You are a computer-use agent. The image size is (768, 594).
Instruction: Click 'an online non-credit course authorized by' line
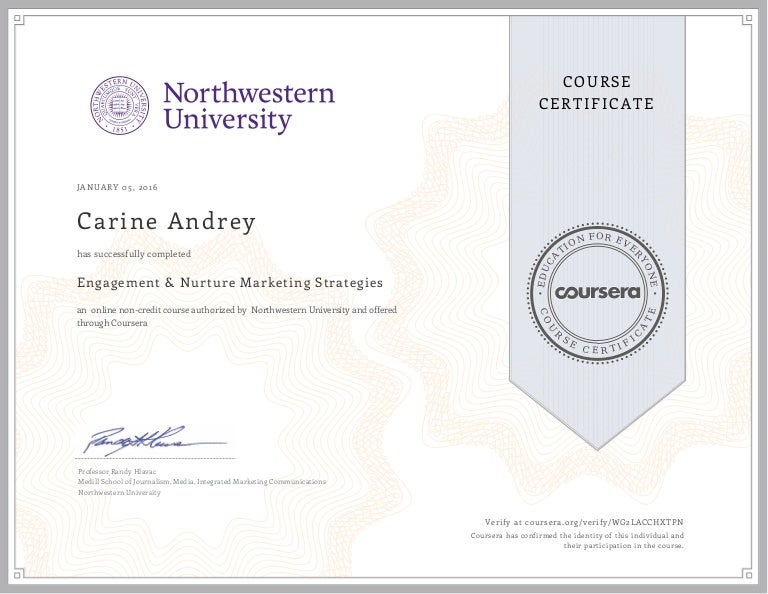(237, 310)
